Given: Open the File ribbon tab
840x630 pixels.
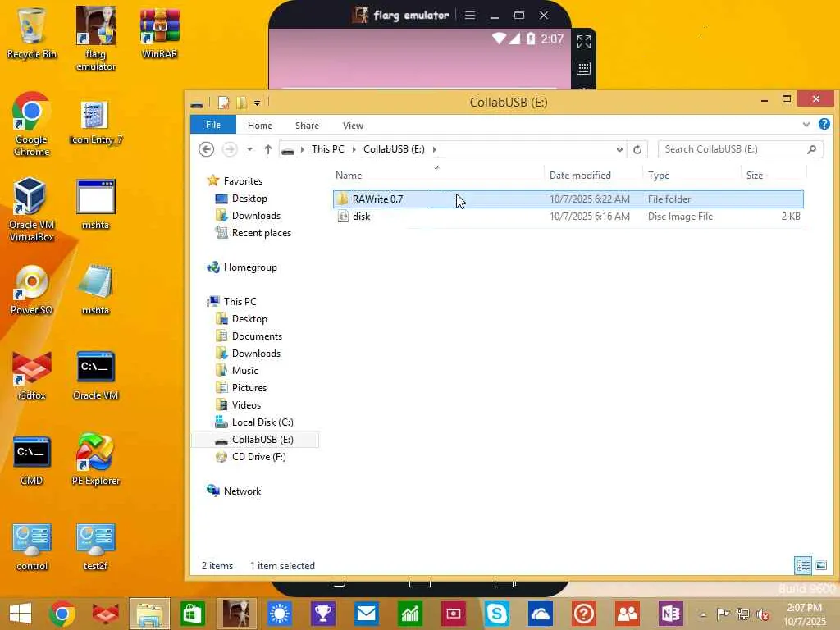Looking at the screenshot, I should (213, 125).
